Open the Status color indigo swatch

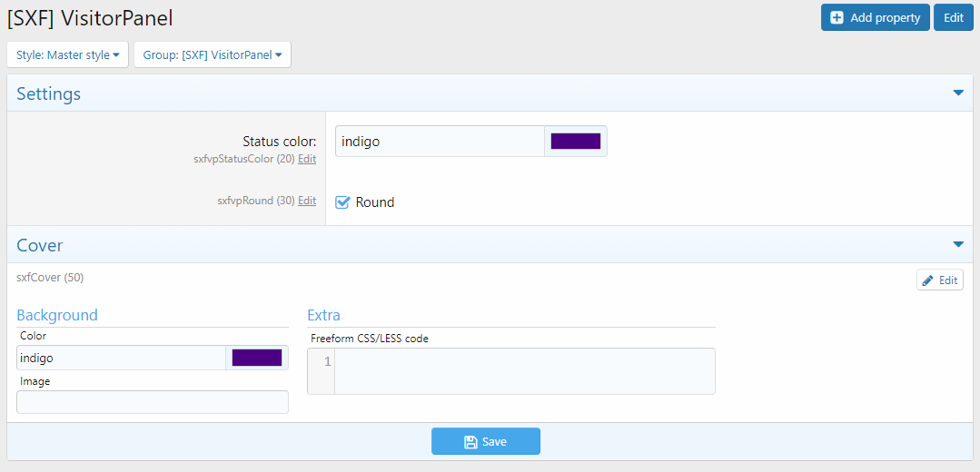tap(576, 142)
